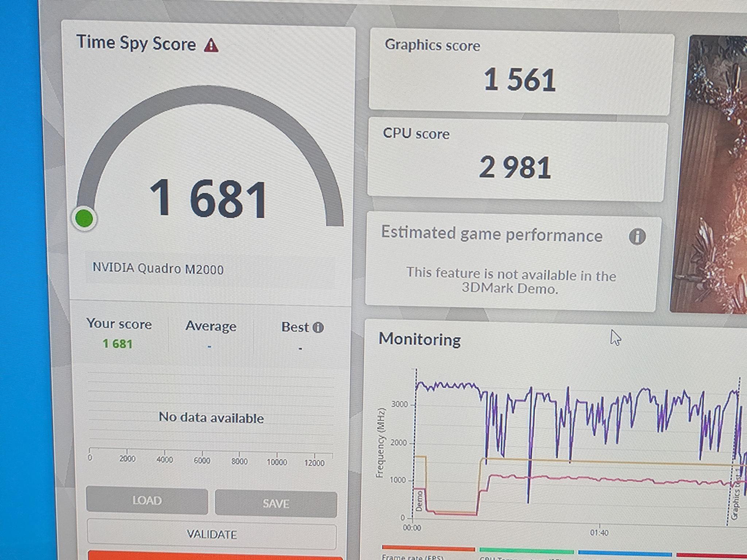
Task: Click the Your score column label
Action: (119, 324)
